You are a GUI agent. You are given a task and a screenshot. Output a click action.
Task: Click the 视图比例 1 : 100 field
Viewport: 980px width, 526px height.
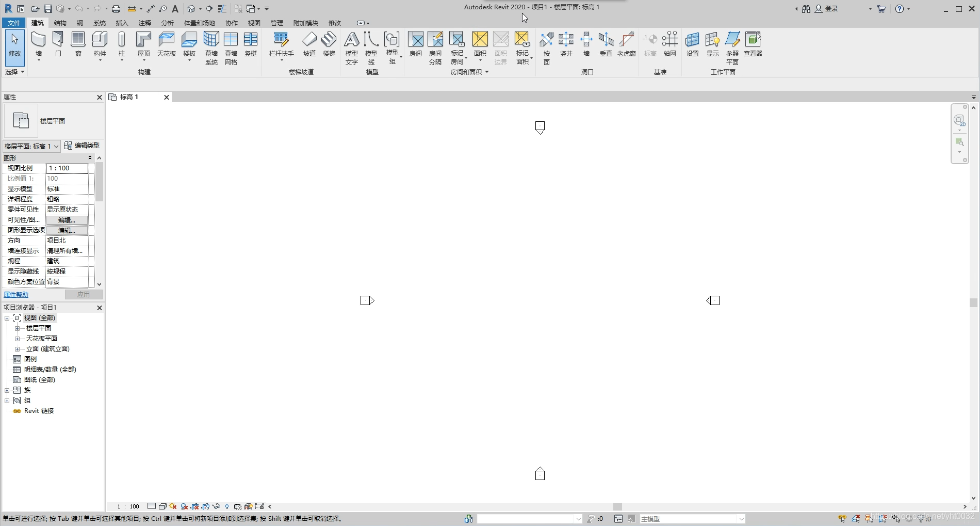67,168
